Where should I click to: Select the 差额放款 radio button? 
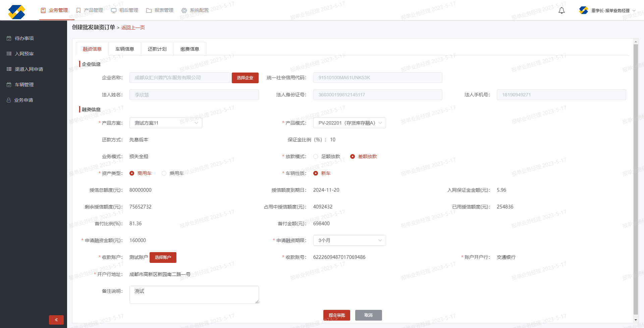(353, 156)
